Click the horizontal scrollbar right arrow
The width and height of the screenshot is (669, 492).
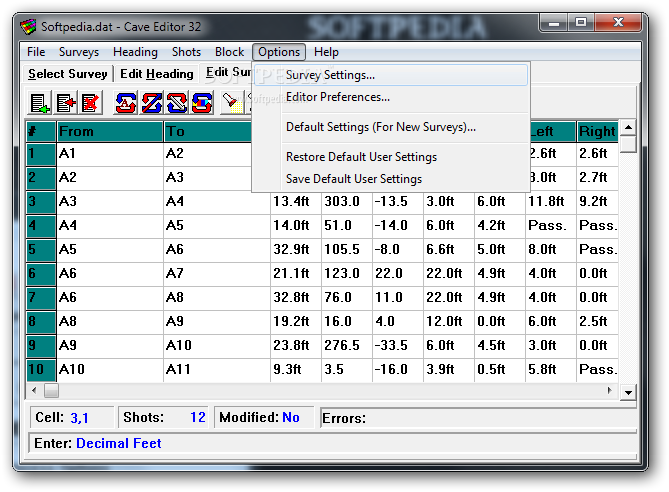click(610, 390)
